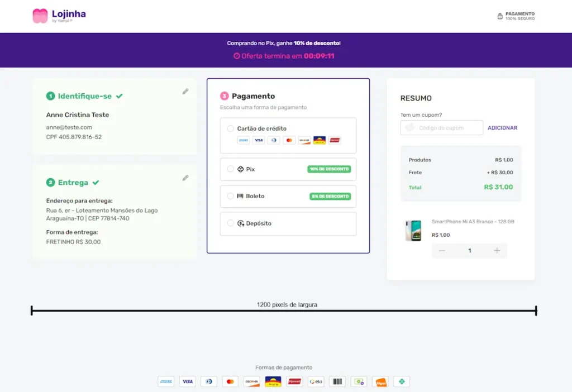Select Cartão de crédito payment option
The height and width of the screenshot is (392, 572).
[231, 128]
